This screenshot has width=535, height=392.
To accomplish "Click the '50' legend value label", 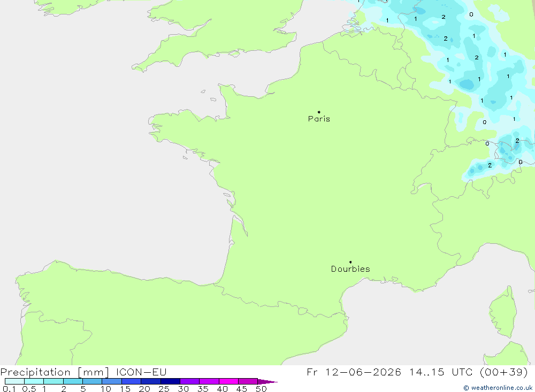I will point(261,389).
